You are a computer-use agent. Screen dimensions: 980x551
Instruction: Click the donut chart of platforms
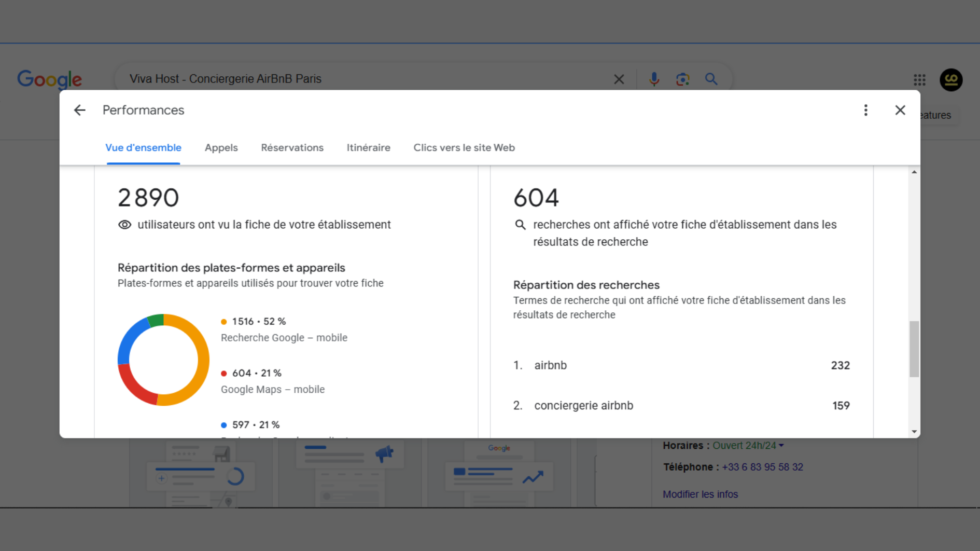point(163,360)
